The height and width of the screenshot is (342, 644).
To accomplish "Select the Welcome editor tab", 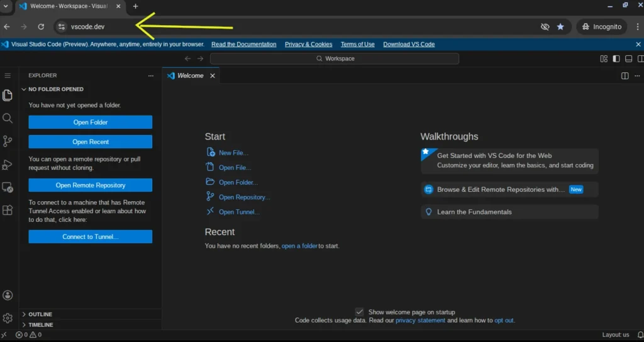I will pyautogui.click(x=190, y=75).
